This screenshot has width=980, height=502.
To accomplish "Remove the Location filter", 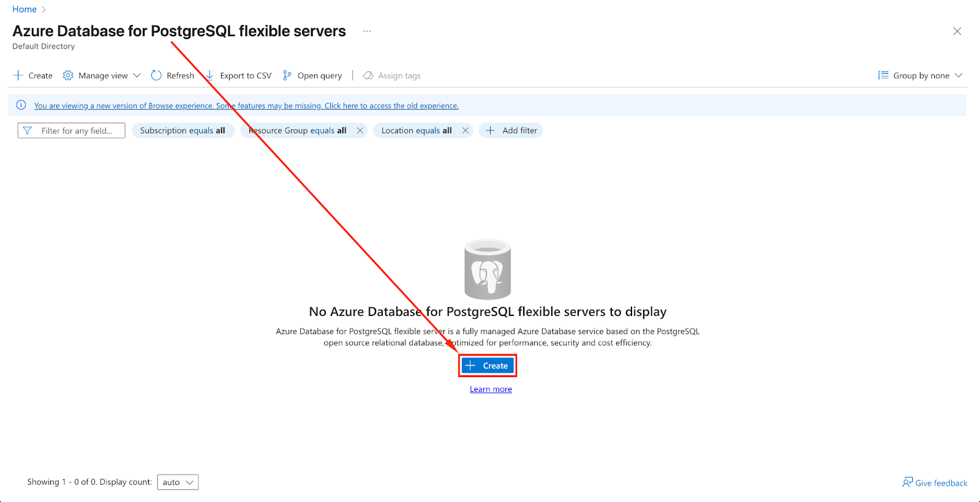I will (x=466, y=130).
